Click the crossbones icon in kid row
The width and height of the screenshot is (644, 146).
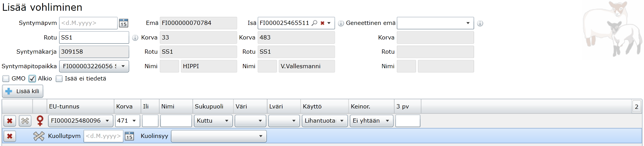click(x=25, y=121)
